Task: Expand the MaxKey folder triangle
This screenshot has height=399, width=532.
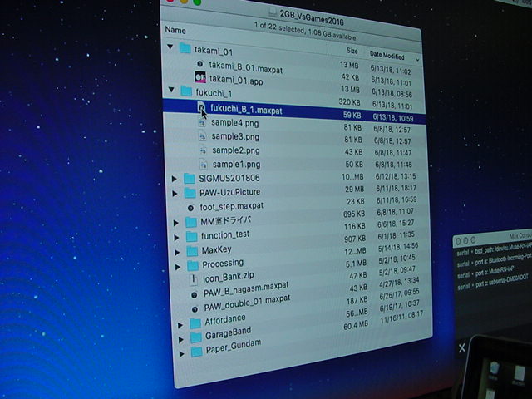Action: [x=177, y=253]
